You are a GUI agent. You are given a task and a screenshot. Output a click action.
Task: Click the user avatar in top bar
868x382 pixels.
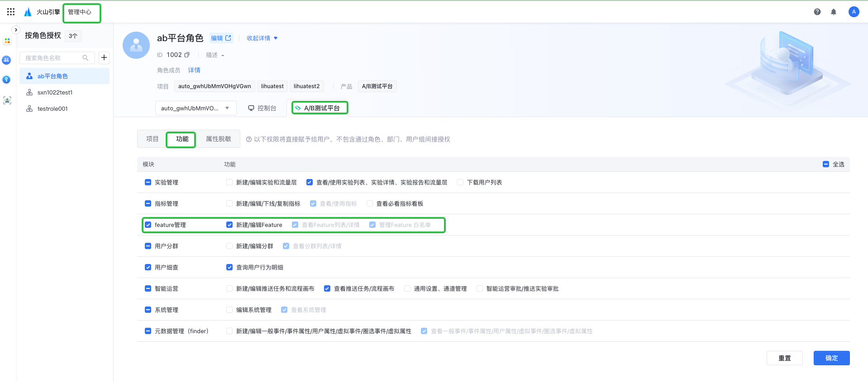click(x=854, y=12)
